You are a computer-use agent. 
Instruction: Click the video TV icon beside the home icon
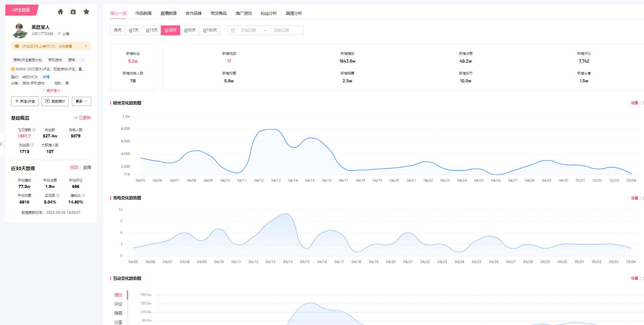73,12
